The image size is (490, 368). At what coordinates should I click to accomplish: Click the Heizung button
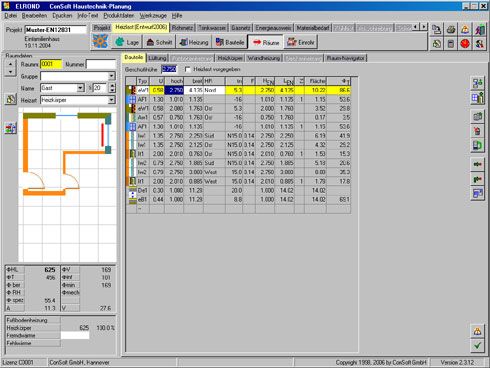tap(193, 42)
